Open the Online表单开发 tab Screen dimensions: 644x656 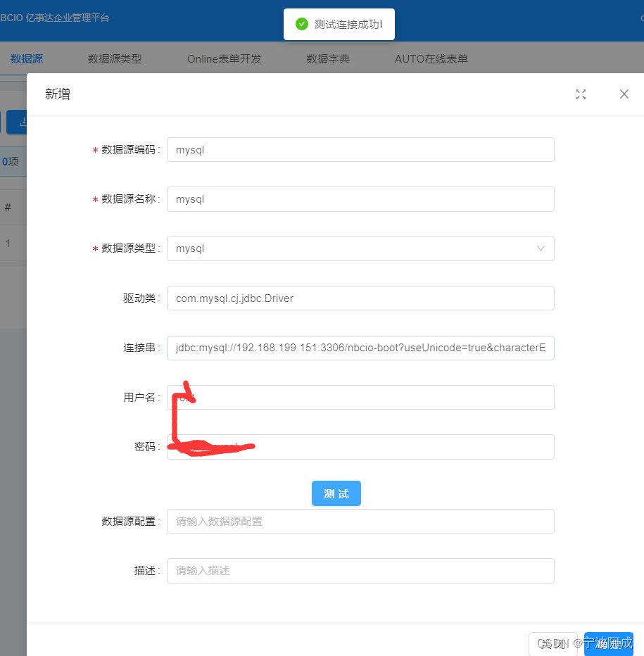point(225,59)
